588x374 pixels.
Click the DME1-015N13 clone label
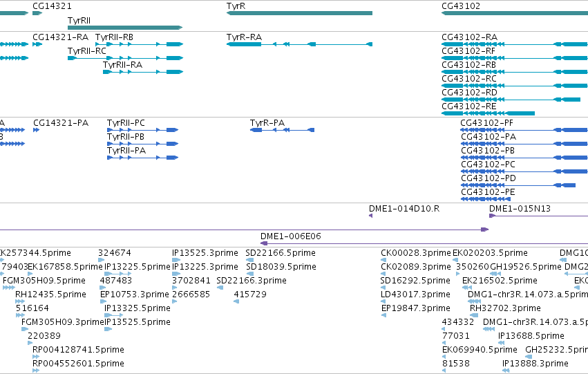(x=520, y=209)
